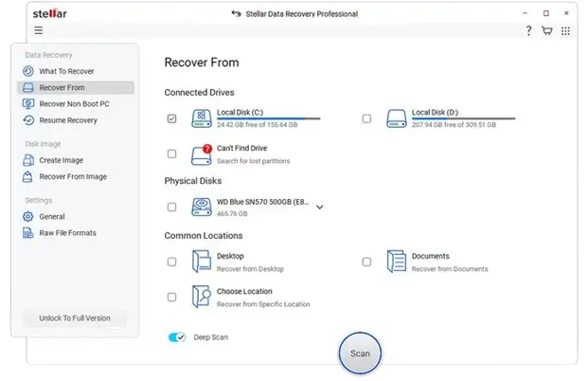Viewport: 588px width, 381px height.
Task: Minimize the Stellar Data Recovery window
Action: pos(525,13)
